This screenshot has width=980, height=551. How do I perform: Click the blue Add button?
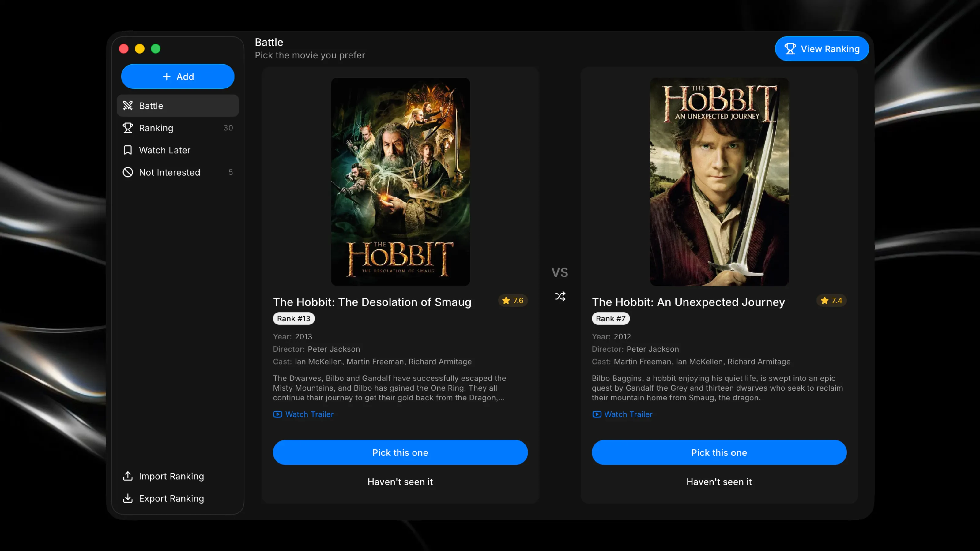tap(178, 77)
